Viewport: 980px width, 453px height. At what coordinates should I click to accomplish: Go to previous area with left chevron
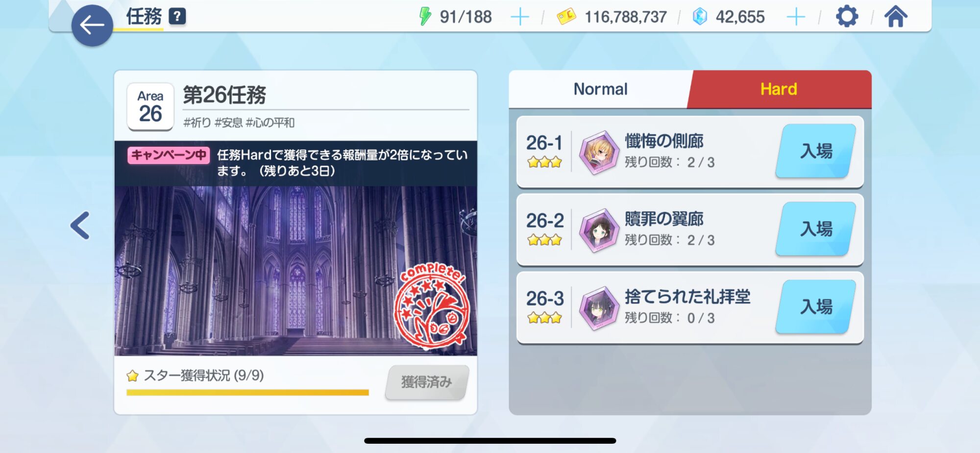click(80, 226)
